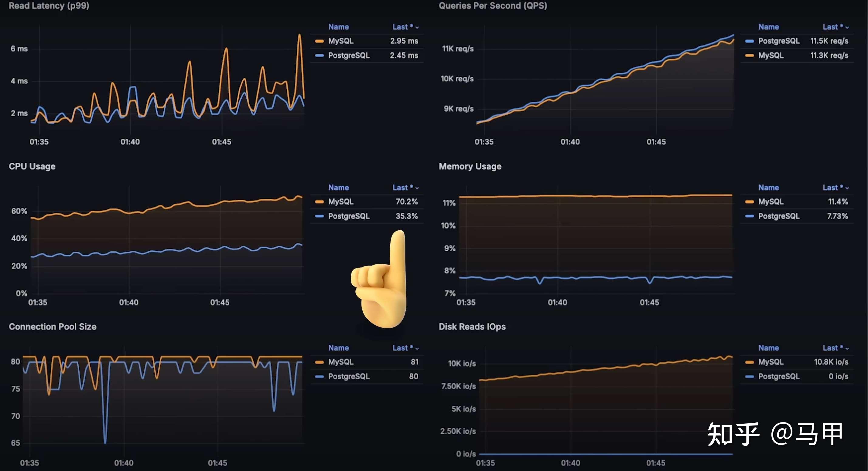Toggle MySQL series in QPS legend
Viewport: 868px width, 471px height.
pos(771,56)
